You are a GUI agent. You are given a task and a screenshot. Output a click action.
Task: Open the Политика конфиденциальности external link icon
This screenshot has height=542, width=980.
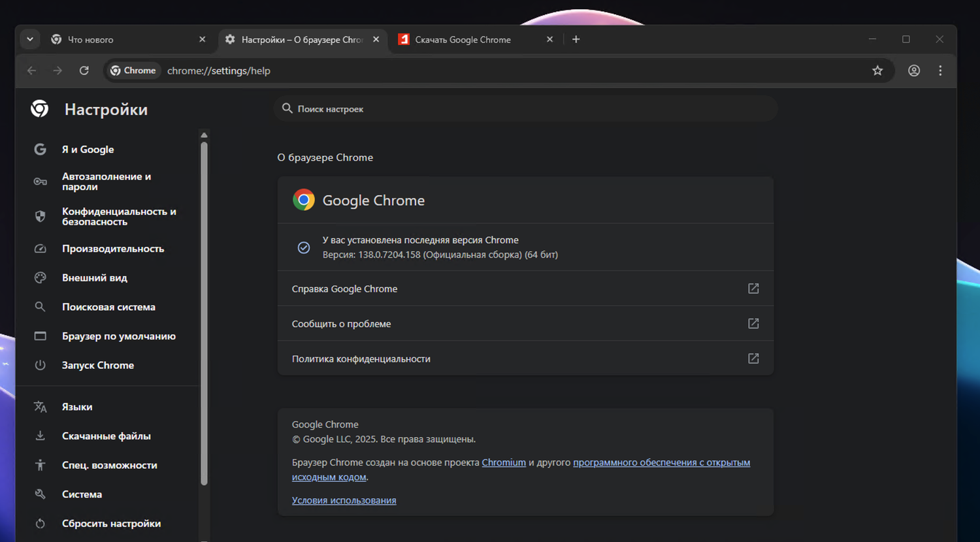753,359
